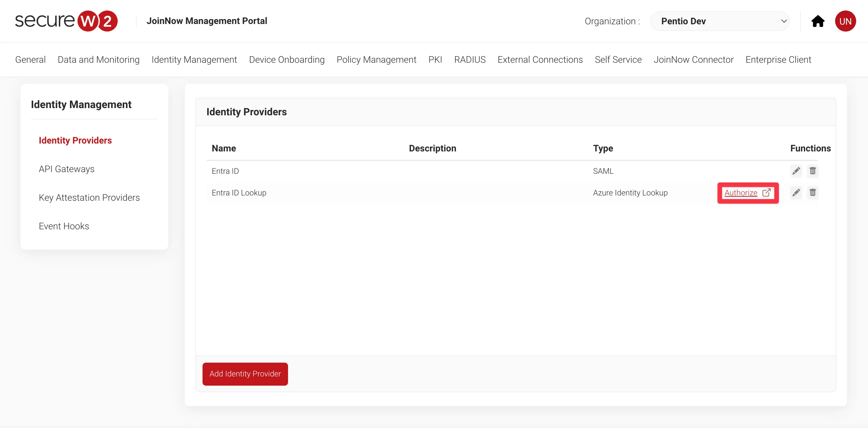Open the Device Onboarding menu
This screenshot has height=429, width=868.
tap(287, 59)
